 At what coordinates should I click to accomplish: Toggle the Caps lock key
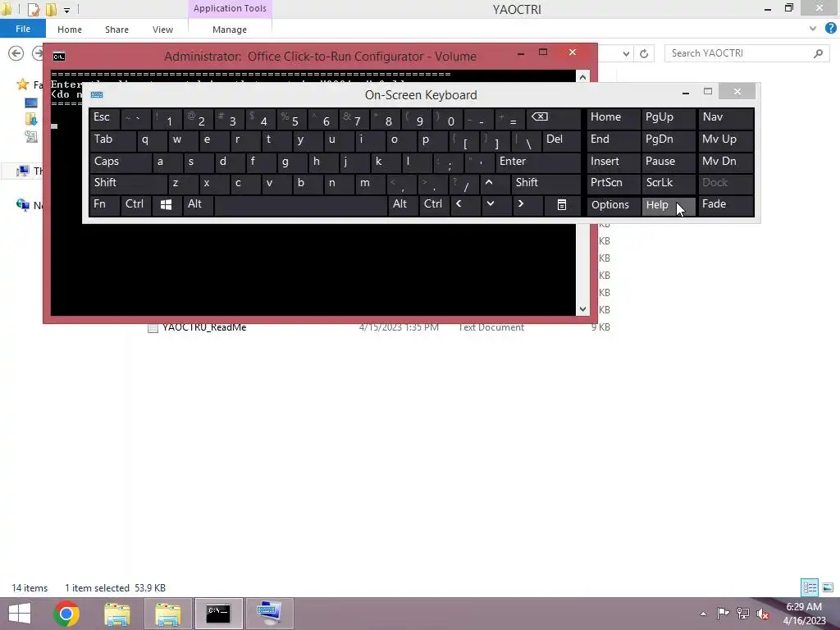120,162
